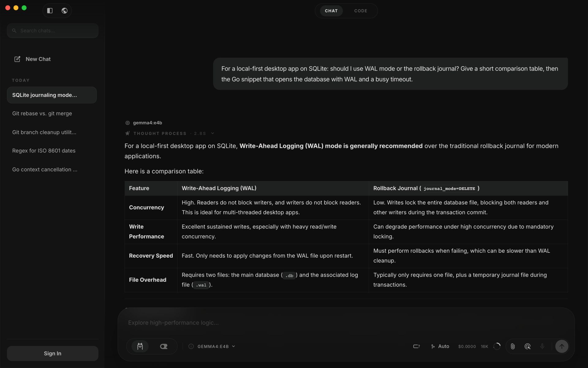Toggle the sidebar panel icon

(x=50, y=11)
